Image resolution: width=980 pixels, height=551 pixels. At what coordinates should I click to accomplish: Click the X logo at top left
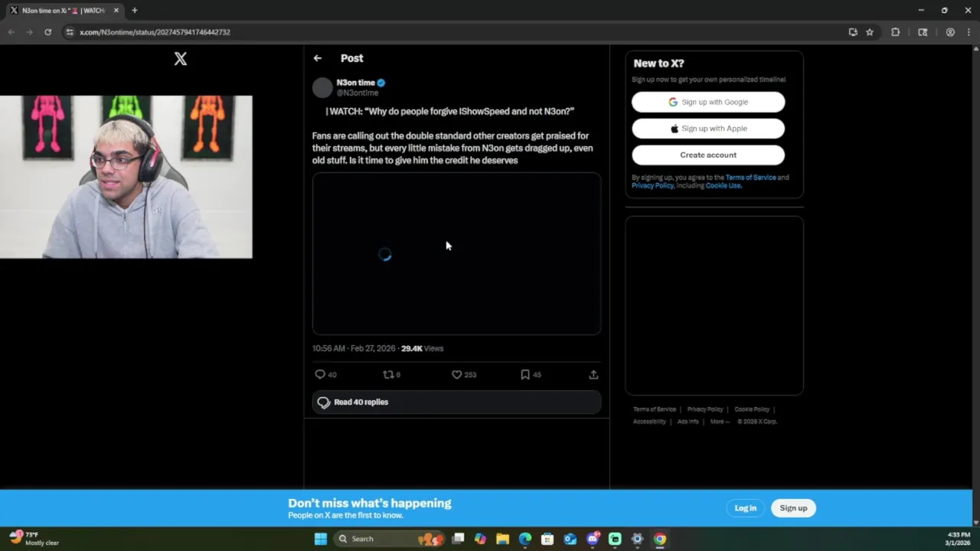(180, 59)
